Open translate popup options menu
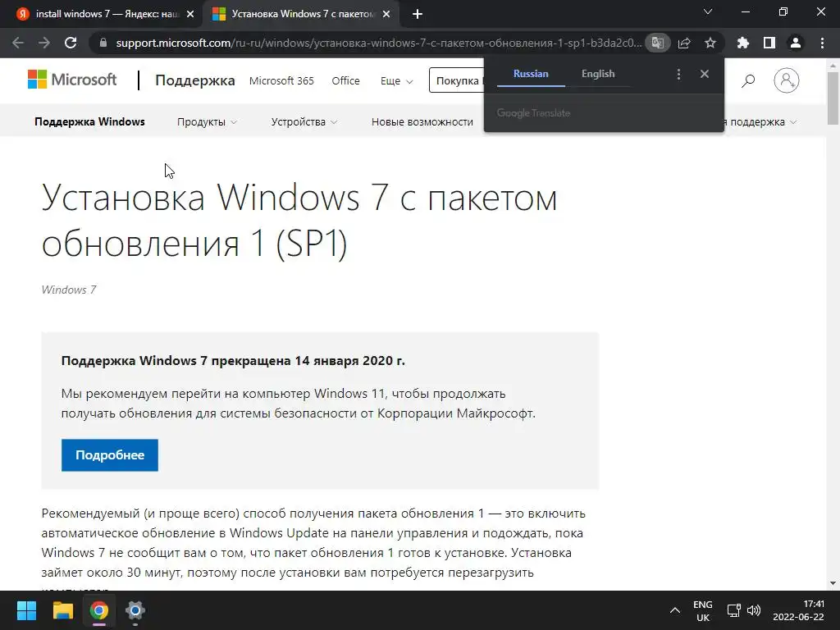The width and height of the screenshot is (840, 630). point(678,75)
